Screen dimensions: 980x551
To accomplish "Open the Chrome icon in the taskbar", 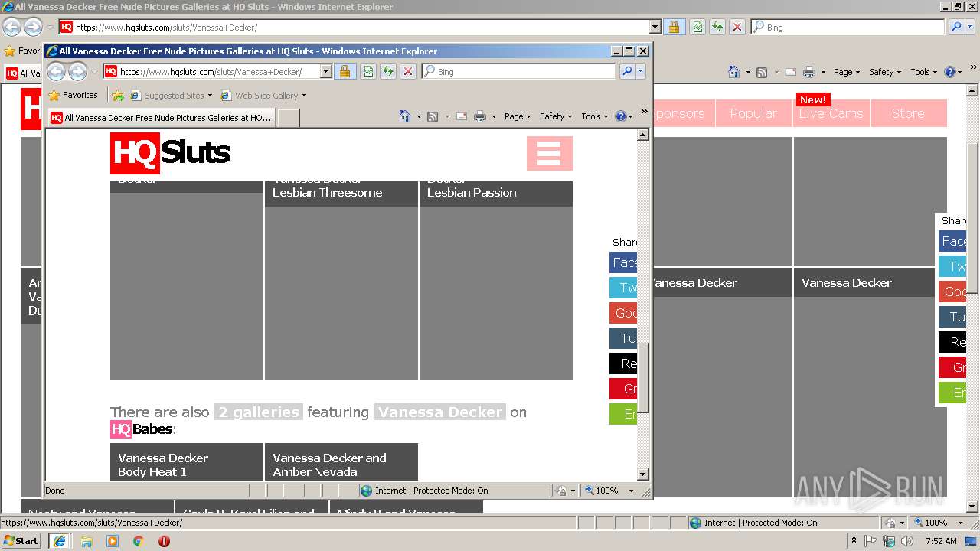I will click(x=138, y=541).
